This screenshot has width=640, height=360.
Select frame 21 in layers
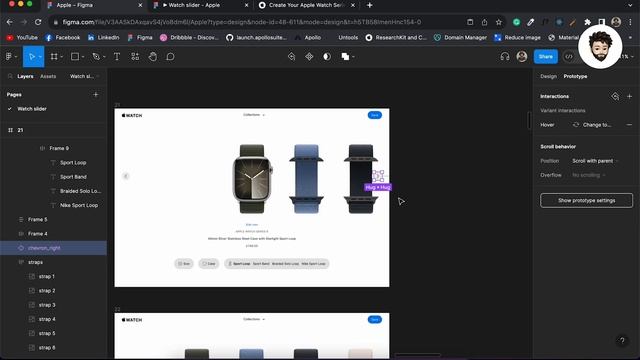click(x=20, y=130)
